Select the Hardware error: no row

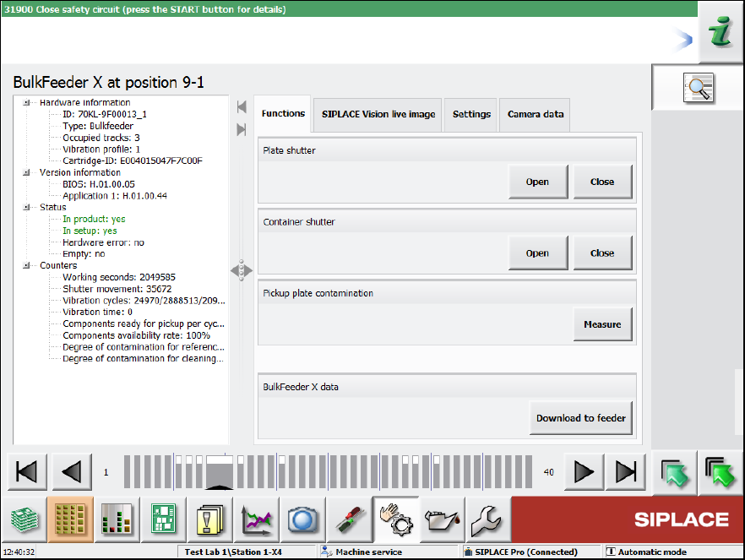click(104, 242)
